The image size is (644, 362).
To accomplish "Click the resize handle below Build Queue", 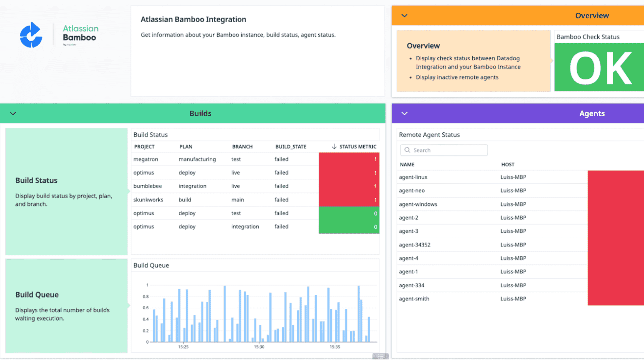I will [x=380, y=356].
